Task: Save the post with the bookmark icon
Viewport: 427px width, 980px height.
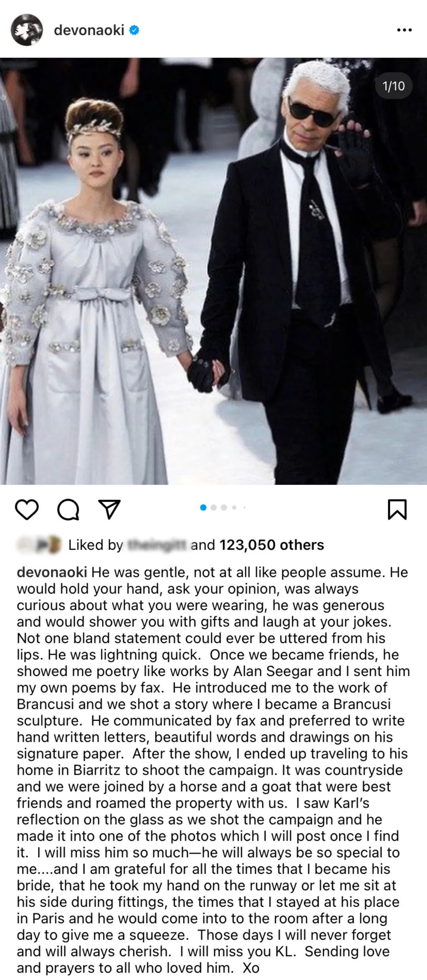Action: point(397,509)
